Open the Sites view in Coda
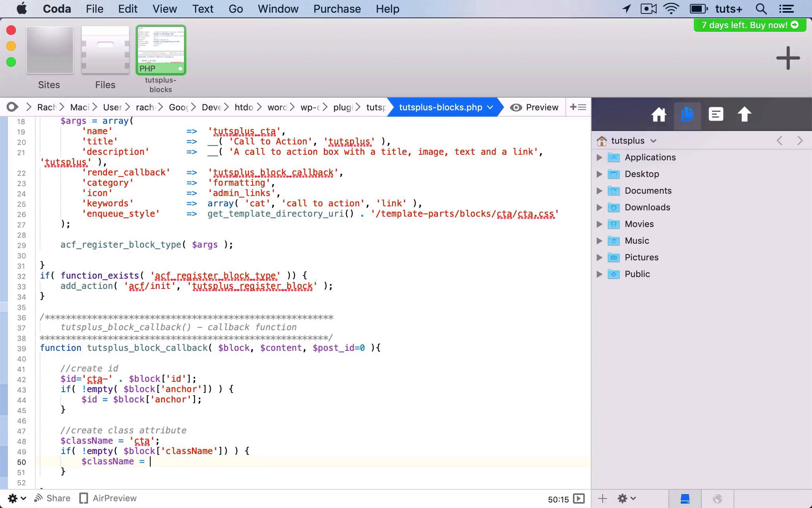 click(x=49, y=52)
